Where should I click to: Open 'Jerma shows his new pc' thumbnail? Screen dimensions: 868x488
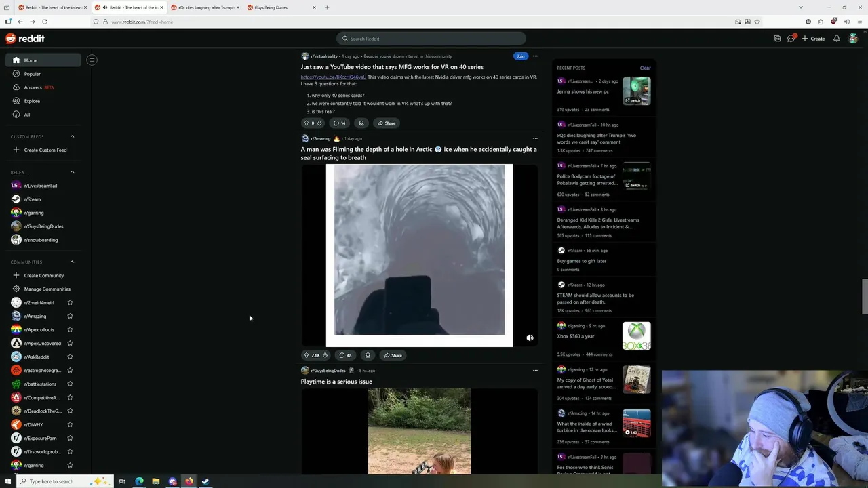click(x=637, y=91)
